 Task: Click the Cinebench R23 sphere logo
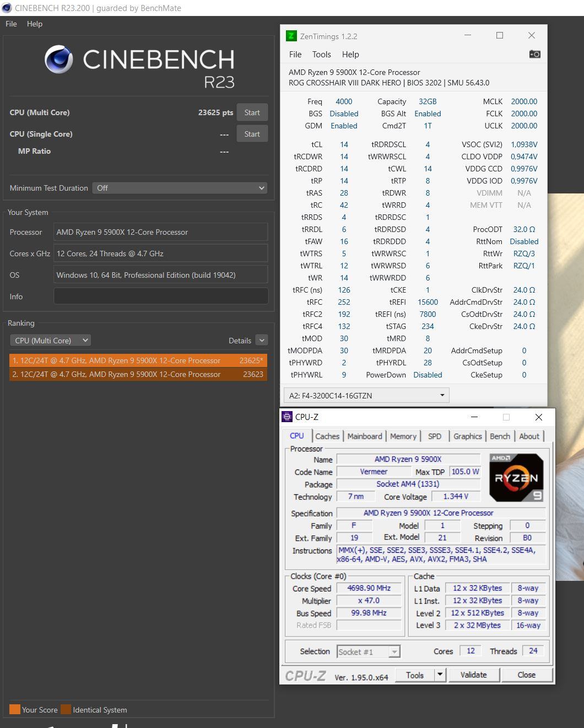(x=59, y=60)
